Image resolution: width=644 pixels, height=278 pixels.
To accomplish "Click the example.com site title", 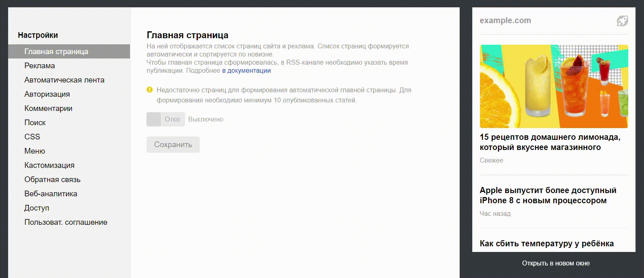I will click(x=505, y=21).
